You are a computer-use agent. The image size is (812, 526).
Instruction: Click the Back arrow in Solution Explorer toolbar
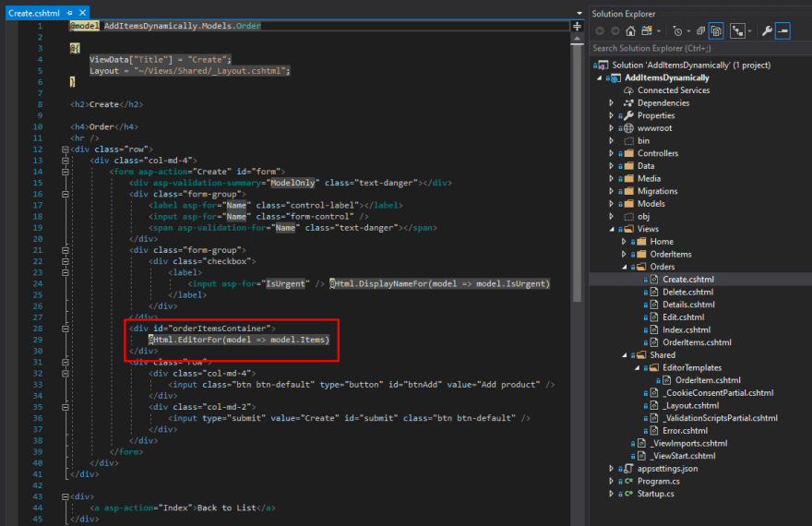coord(600,31)
